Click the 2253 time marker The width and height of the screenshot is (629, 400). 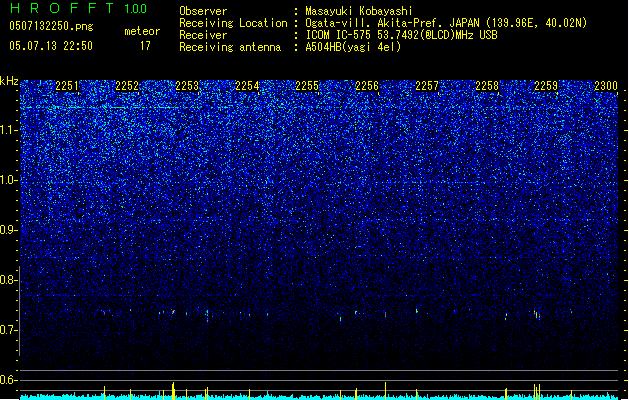coord(187,86)
